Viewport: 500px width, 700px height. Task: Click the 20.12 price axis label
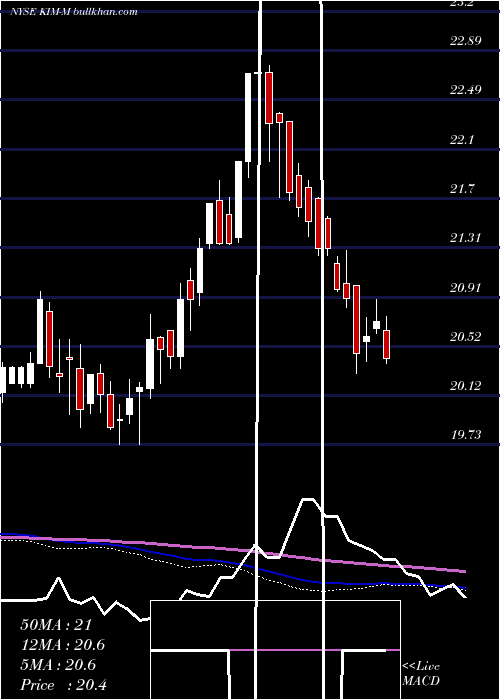(466, 386)
